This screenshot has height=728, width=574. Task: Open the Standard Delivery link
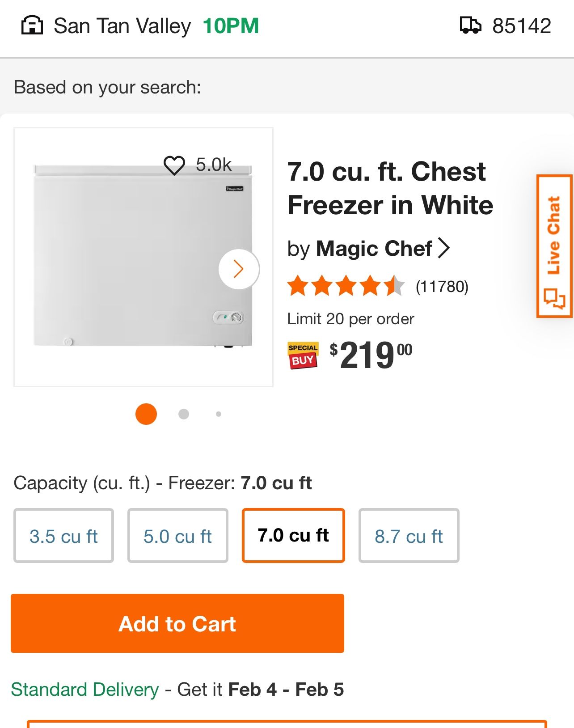pyautogui.click(x=85, y=690)
